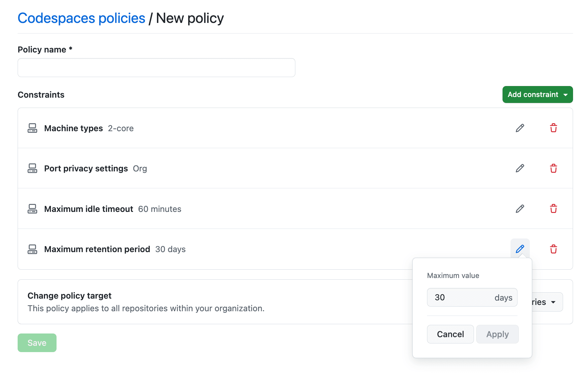The image size is (588, 378).
Task: Cancel the maximum value popup
Action: (x=450, y=334)
